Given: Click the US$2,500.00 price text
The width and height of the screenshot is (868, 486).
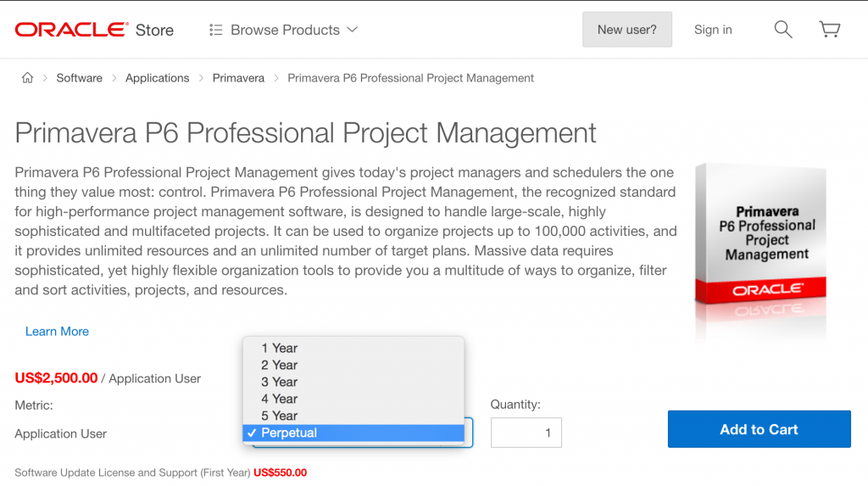Looking at the screenshot, I should coord(56,378).
